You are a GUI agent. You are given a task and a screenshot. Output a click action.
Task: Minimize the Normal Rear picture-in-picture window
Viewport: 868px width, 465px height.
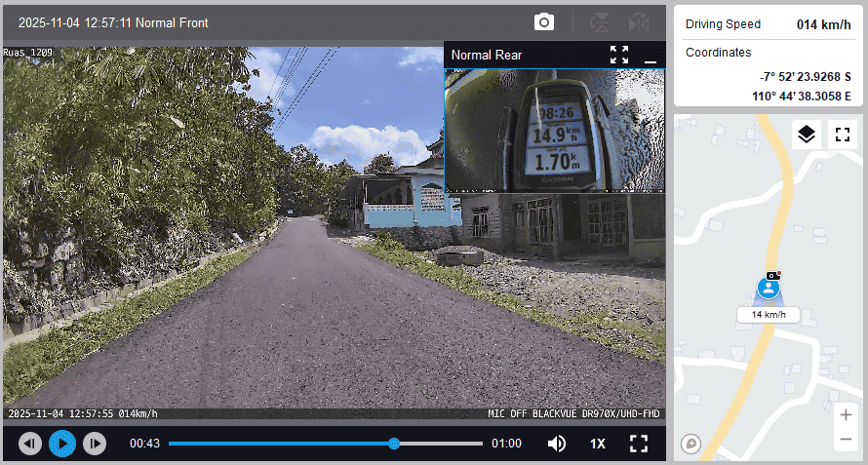(x=651, y=56)
